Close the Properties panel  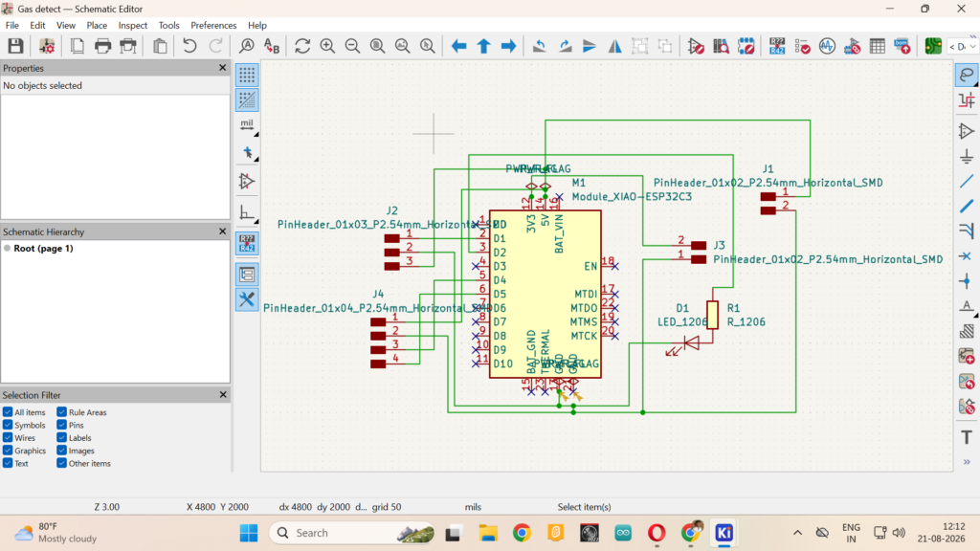point(222,68)
